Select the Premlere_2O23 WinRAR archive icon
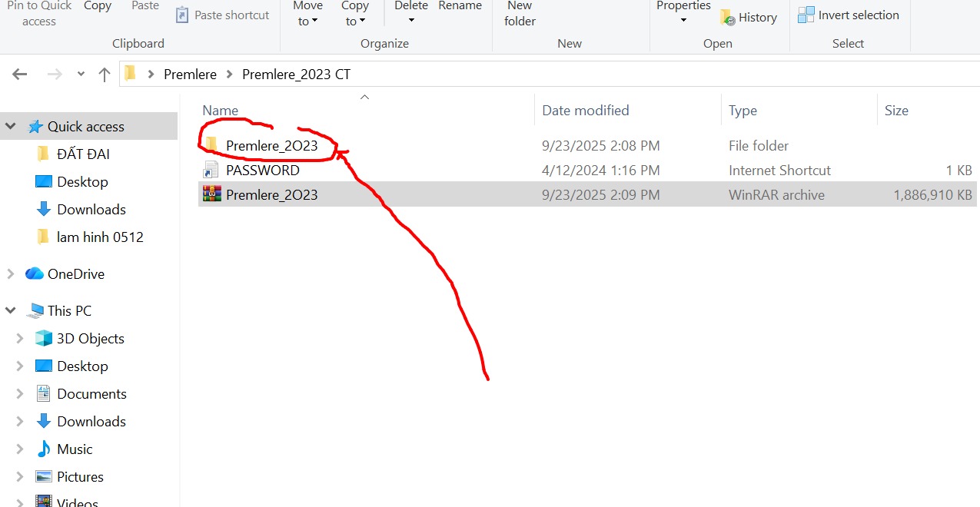The width and height of the screenshot is (980, 507). [x=211, y=194]
